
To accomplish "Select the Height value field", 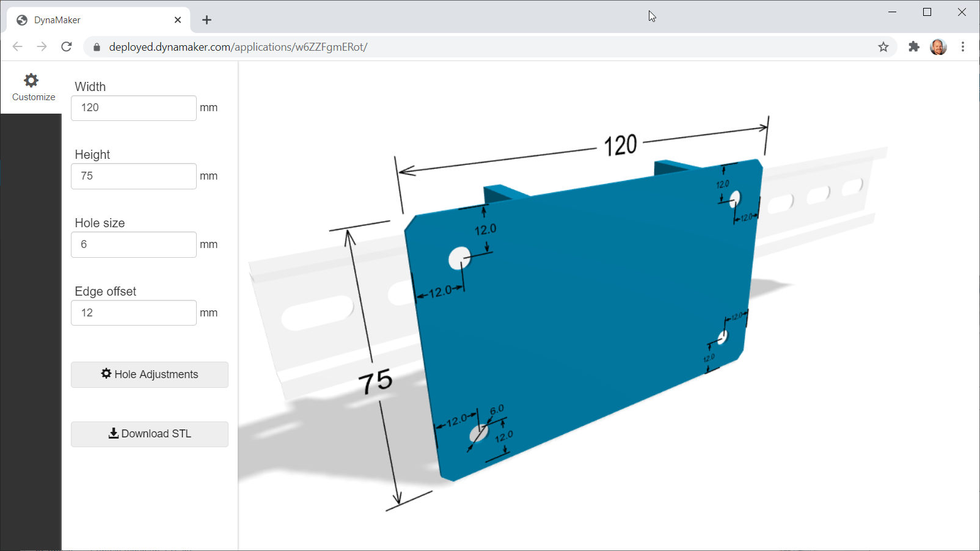I will click(133, 176).
